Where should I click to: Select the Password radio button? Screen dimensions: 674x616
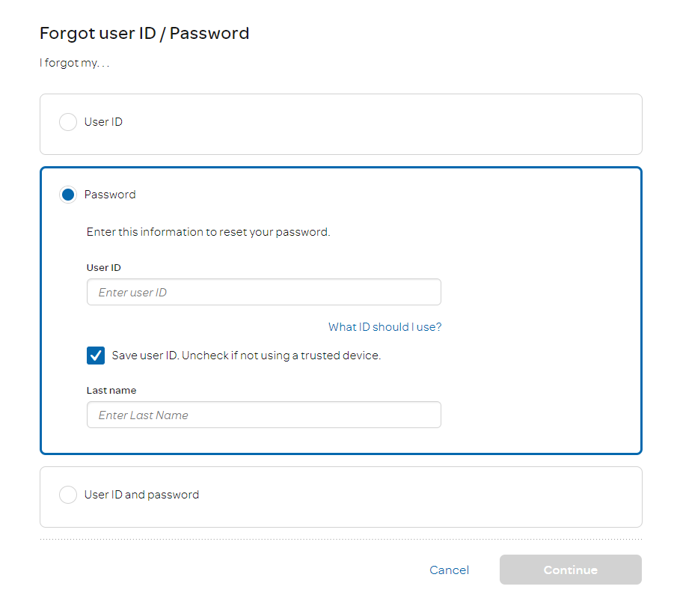68,195
